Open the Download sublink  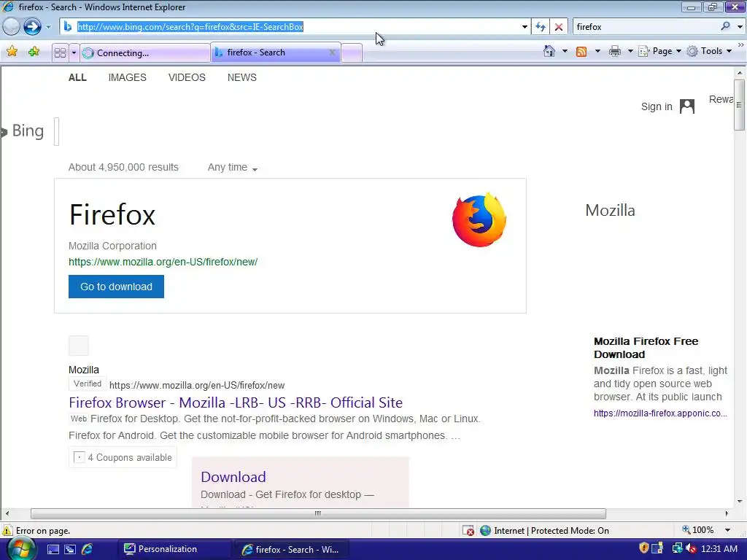pyautogui.click(x=233, y=477)
